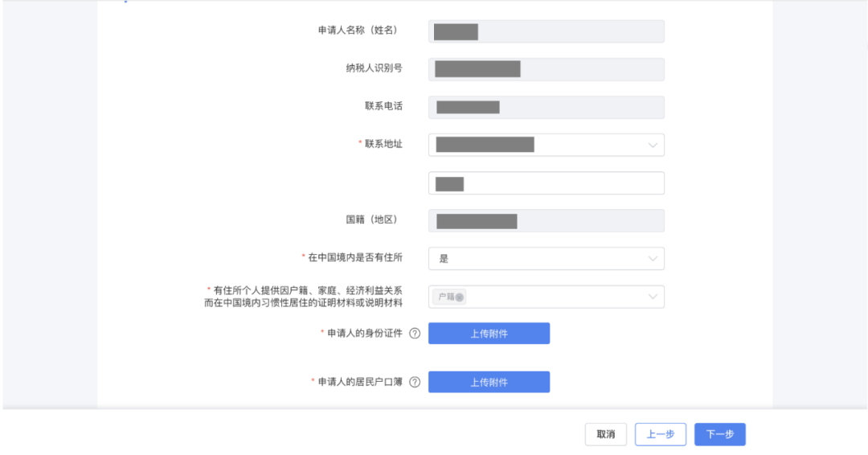Click help icon beside 申请人的身份证件
868x455 pixels.
tap(415, 334)
